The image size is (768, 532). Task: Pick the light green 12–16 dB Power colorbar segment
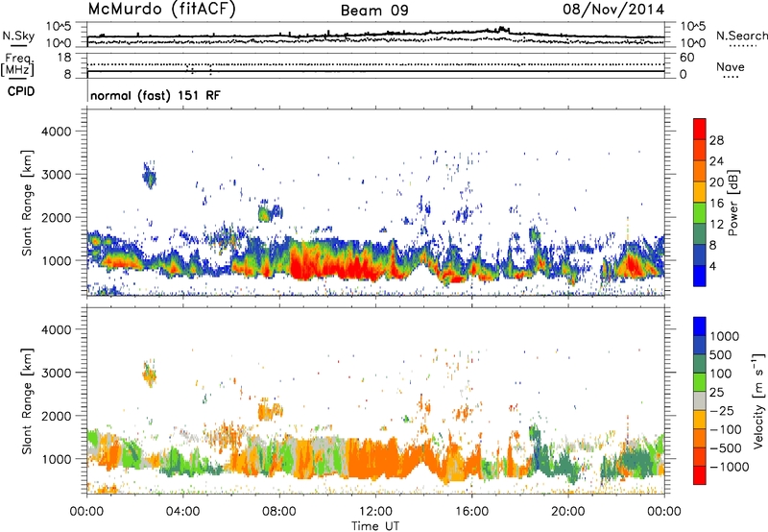tap(700, 213)
